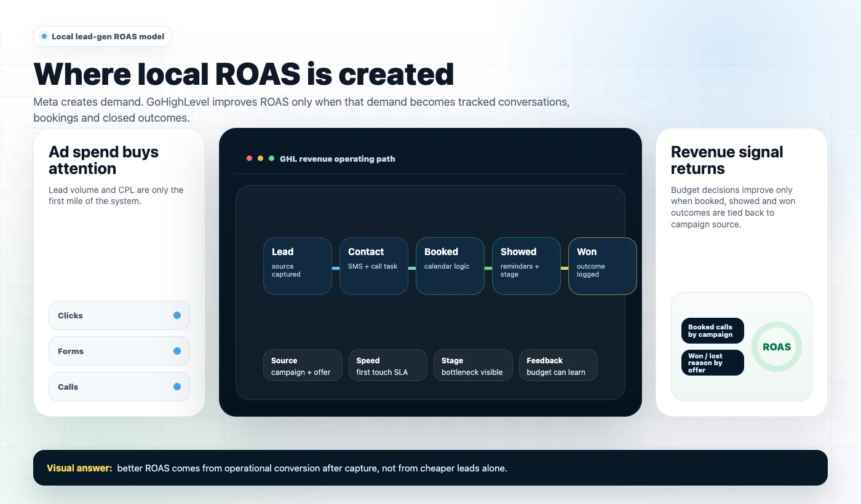Click the Stage bottleneck visible chip
861x504 pixels.
473,366
